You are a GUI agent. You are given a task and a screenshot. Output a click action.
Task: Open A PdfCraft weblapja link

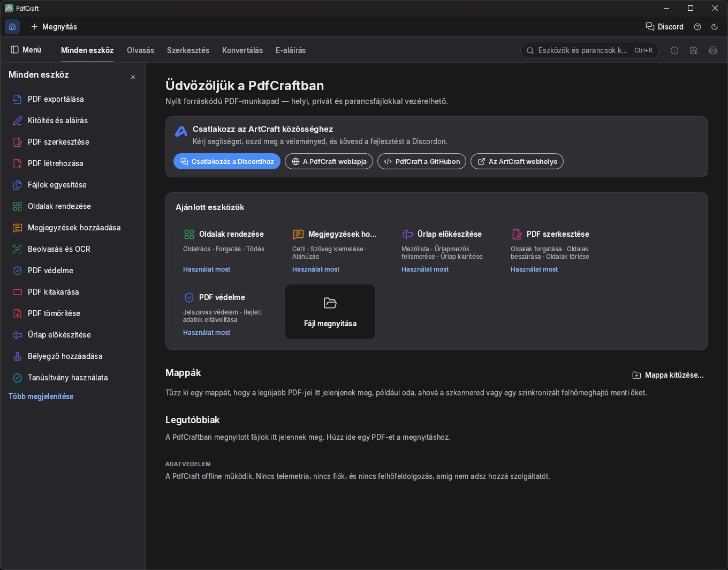329,161
